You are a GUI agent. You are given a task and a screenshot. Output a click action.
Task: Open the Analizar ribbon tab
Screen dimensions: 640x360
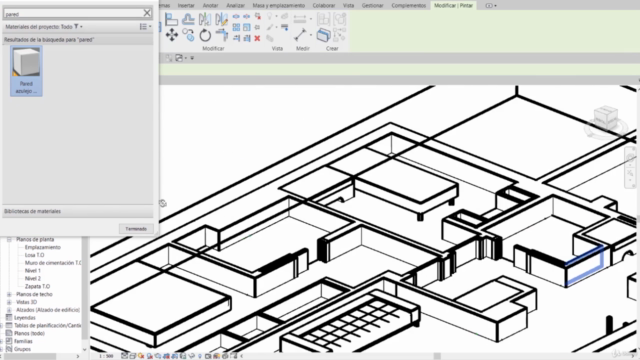click(236, 5)
